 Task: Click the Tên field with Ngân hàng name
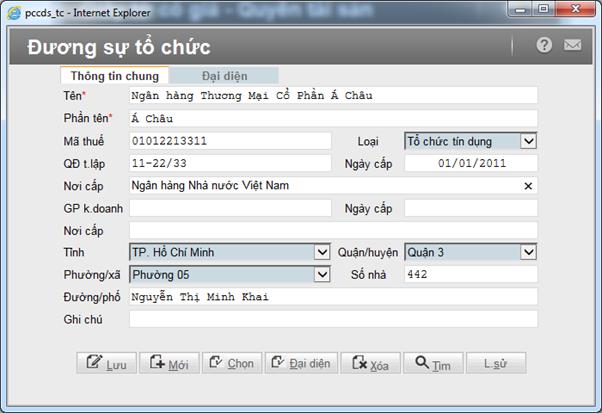333,95
